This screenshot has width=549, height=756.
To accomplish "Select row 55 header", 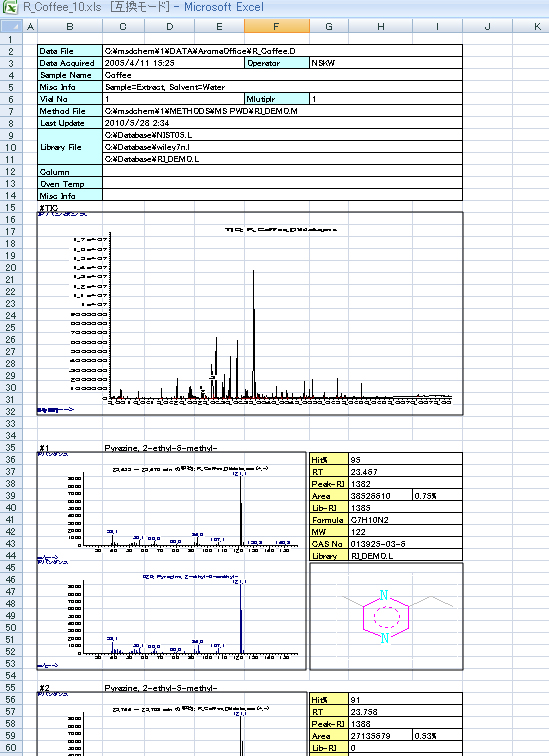I will coord(11,688).
